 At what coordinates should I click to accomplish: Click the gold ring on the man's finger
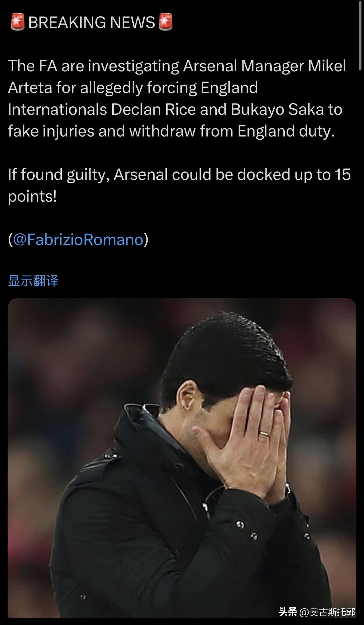(264, 433)
